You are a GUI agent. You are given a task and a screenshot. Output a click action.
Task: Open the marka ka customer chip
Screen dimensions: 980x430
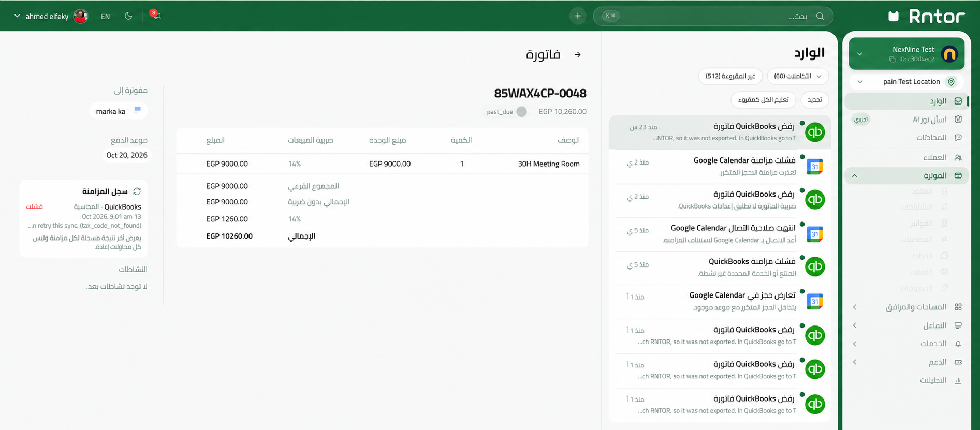coord(119,111)
